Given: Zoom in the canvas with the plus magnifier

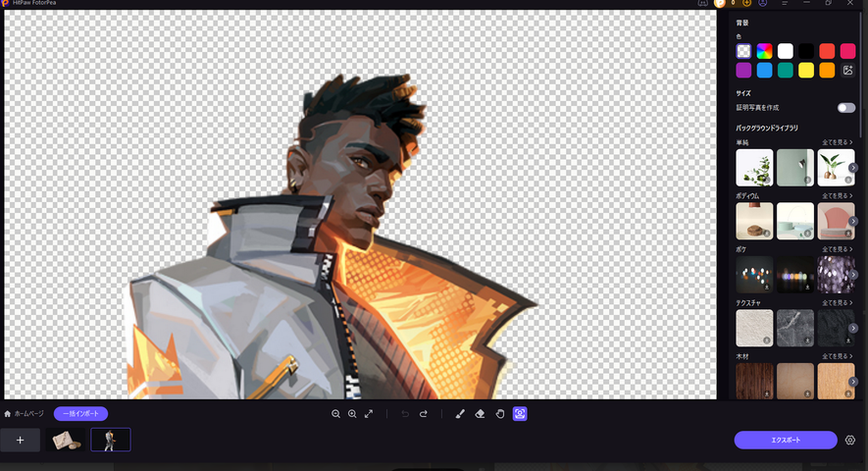Looking at the screenshot, I should point(352,414).
